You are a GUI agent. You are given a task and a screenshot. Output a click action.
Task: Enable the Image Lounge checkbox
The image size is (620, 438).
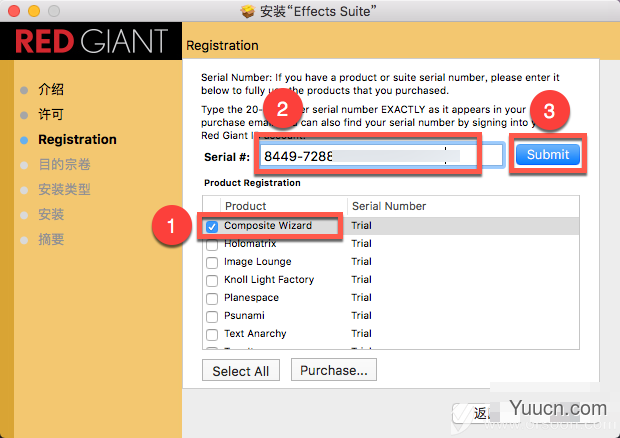(212, 263)
